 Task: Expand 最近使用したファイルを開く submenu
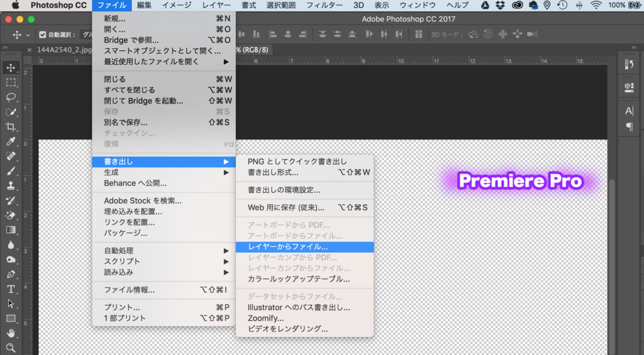tap(164, 62)
